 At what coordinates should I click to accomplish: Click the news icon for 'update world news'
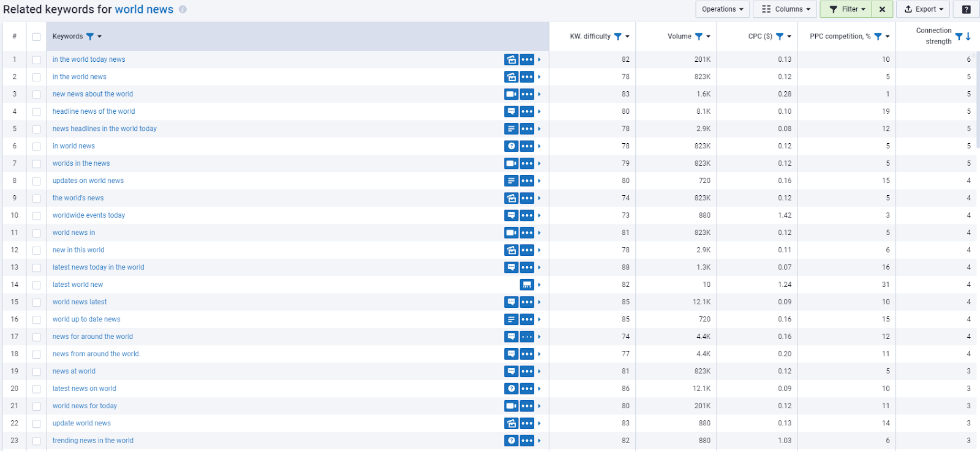[511, 423]
